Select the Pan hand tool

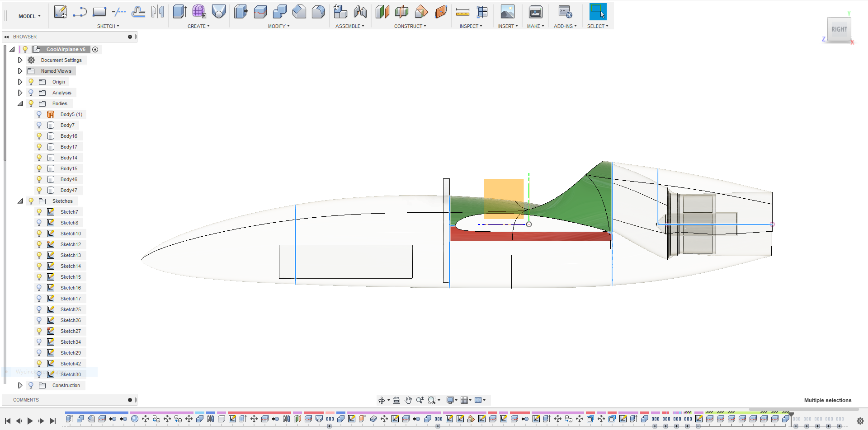(x=408, y=400)
